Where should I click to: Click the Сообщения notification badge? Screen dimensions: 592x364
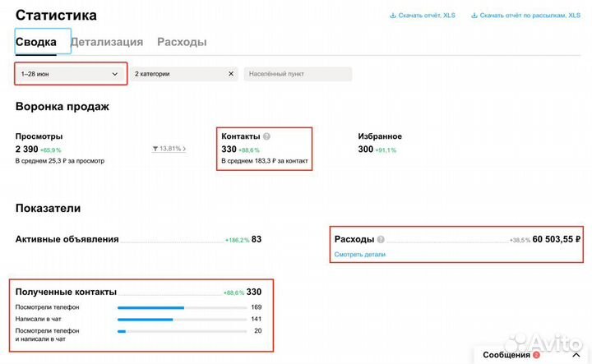pos(536,355)
